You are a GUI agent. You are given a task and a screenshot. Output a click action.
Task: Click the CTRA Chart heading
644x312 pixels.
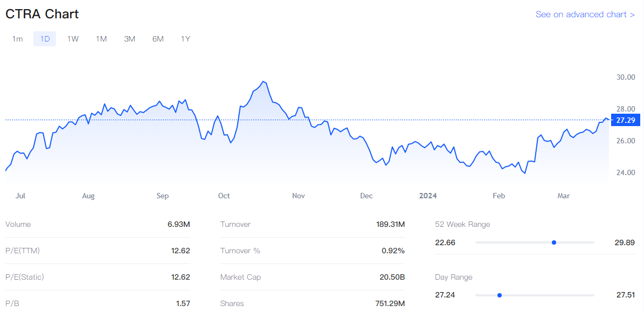click(42, 15)
